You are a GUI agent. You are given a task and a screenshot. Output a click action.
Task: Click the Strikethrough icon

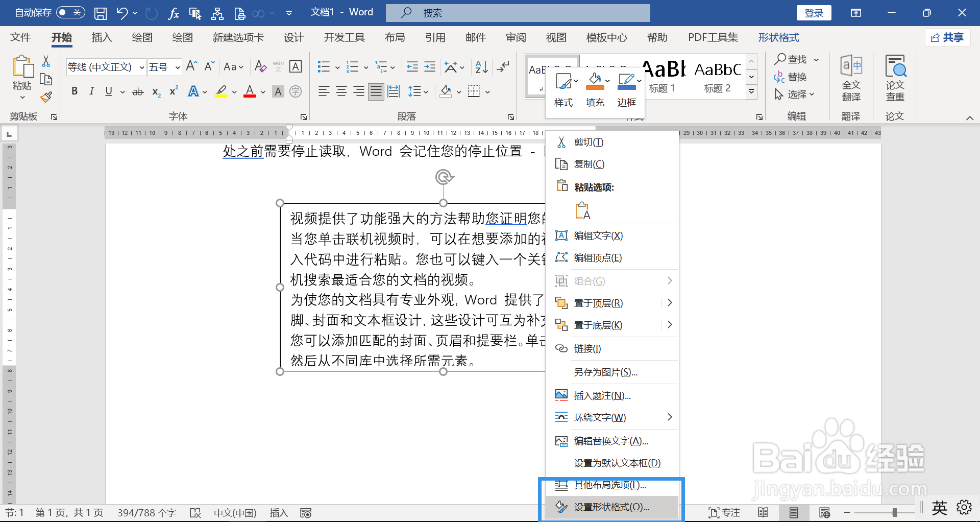(x=138, y=92)
